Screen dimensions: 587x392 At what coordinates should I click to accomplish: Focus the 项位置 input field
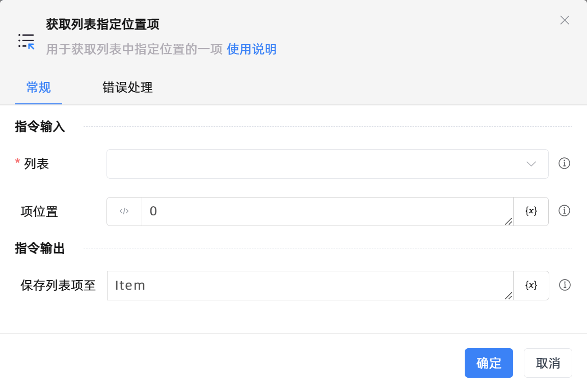pyautogui.click(x=326, y=211)
